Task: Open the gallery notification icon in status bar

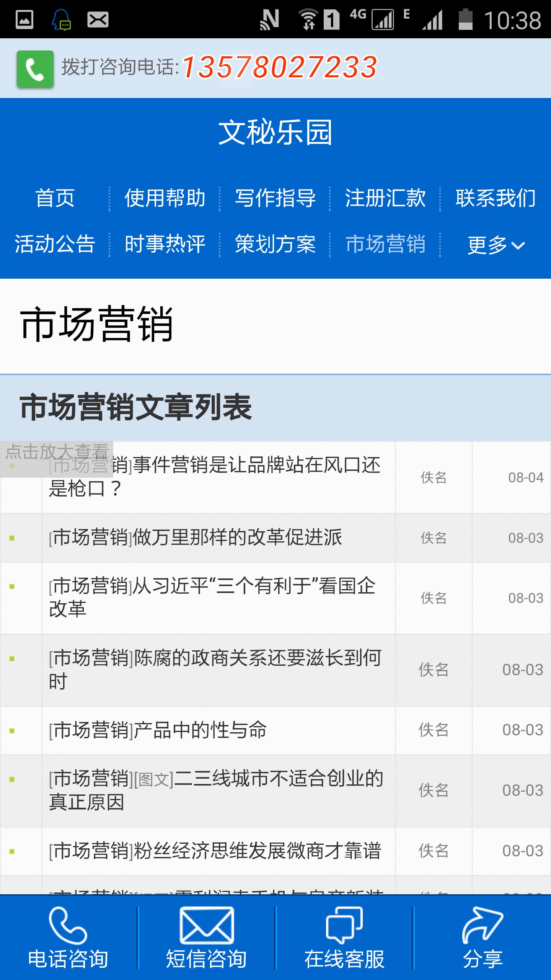Action: [x=24, y=19]
